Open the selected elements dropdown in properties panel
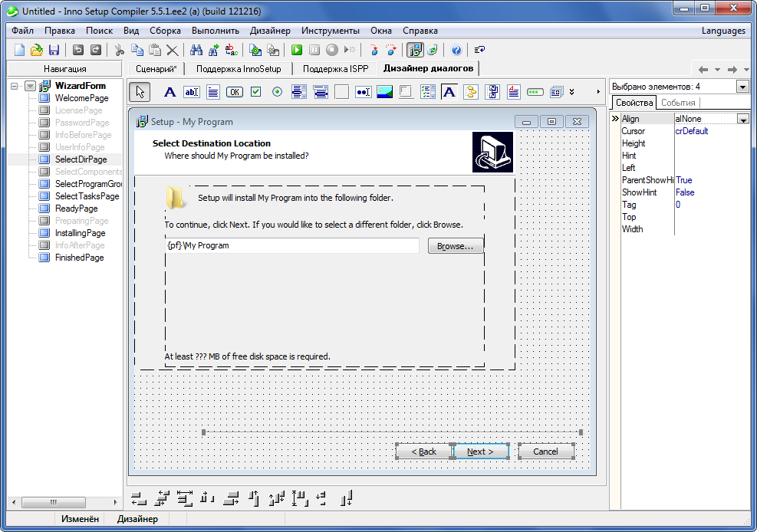Viewport: 757px width, 532px height. pos(742,87)
